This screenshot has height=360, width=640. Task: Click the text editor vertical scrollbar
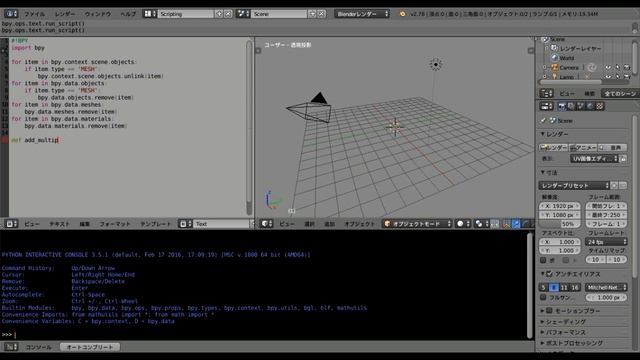(x=249, y=127)
